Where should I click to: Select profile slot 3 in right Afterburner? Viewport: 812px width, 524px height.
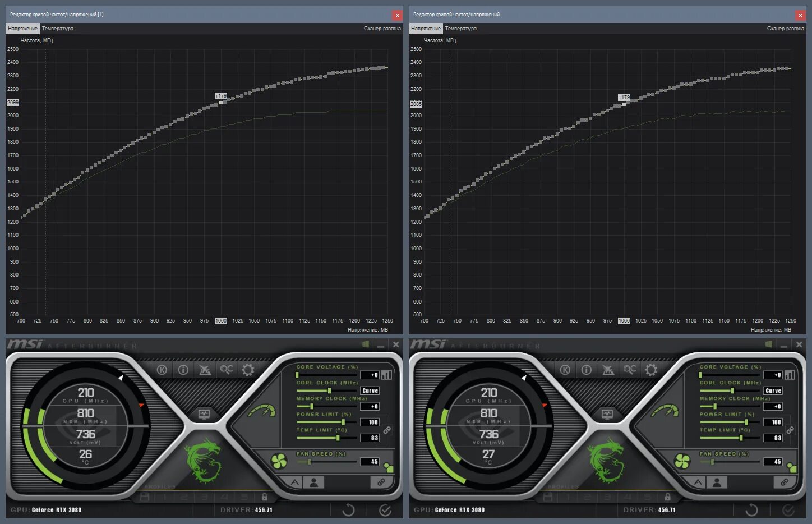coord(607,497)
